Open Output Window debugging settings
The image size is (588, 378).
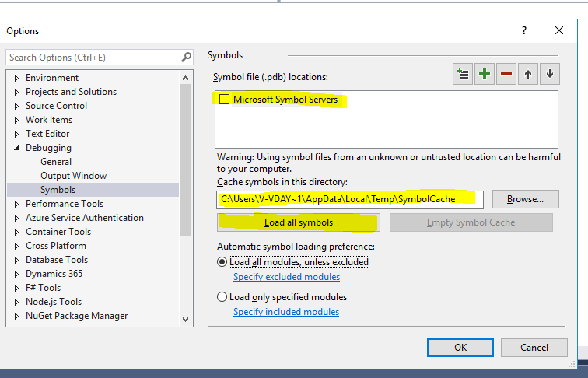tap(73, 176)
